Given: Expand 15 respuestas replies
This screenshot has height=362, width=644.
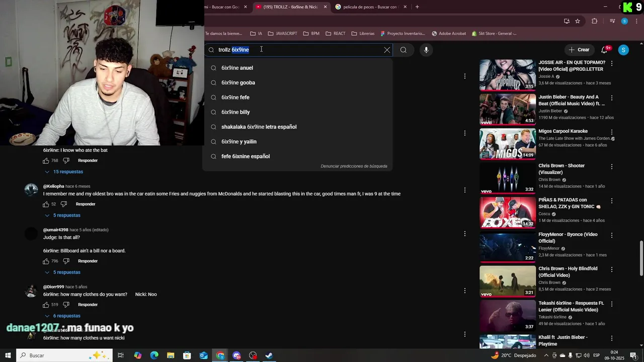Looking at the screenshot, I should [x=64, y=172].
